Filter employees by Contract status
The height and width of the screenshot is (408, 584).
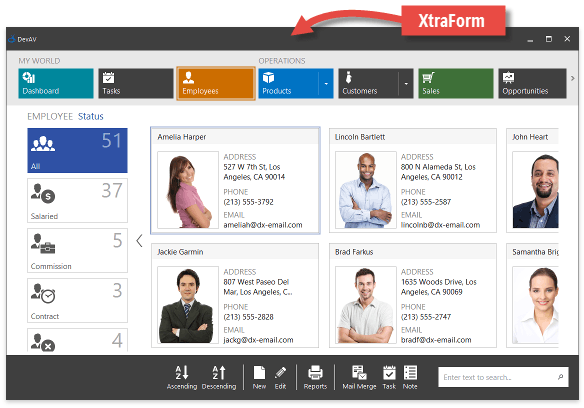[77, 300]
